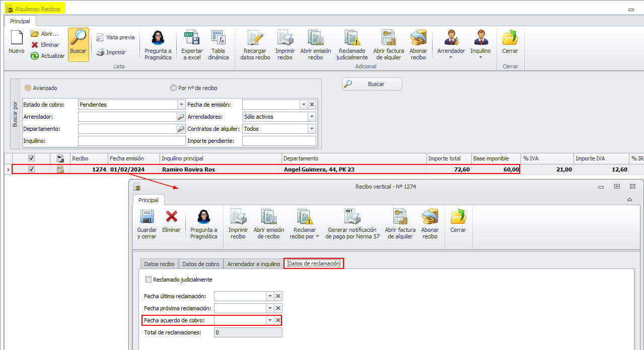
Task: Open the Arrendador e inquilino tab
Action: (253, 264)
